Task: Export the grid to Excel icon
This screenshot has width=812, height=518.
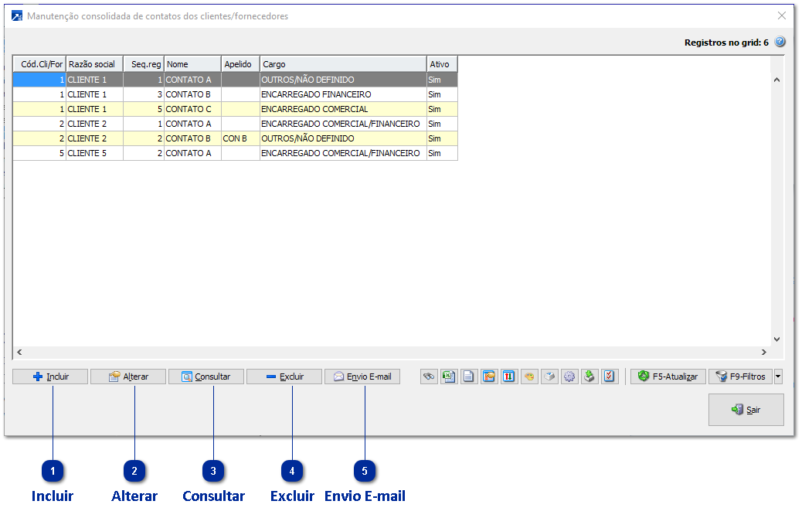Action: pos(449,377)
